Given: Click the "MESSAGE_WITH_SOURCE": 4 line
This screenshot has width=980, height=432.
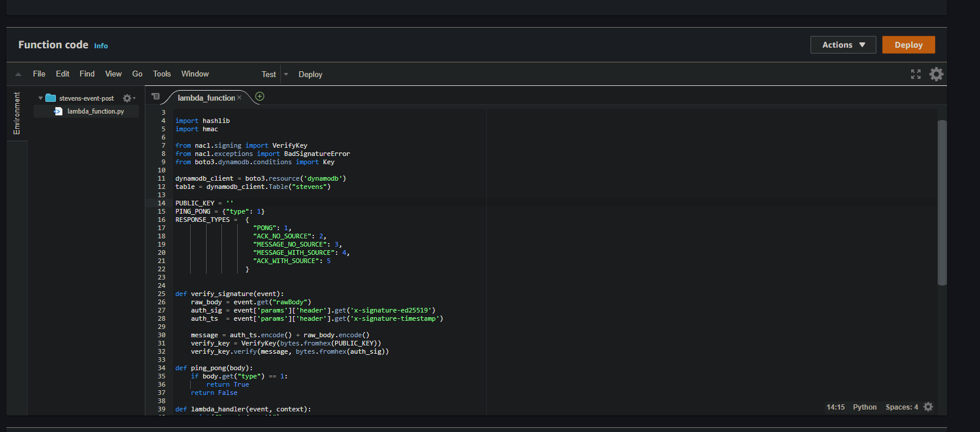Looking at the screenshot, I should [301, 252].
